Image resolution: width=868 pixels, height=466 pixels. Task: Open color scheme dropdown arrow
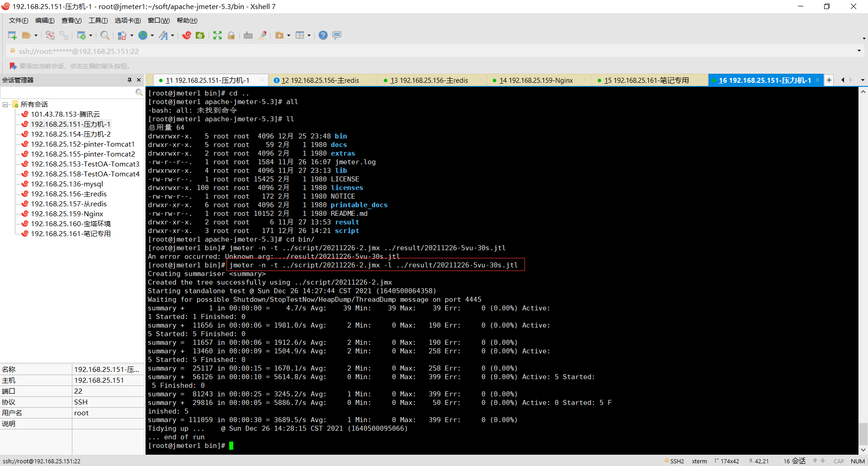[x=132, y=35]
